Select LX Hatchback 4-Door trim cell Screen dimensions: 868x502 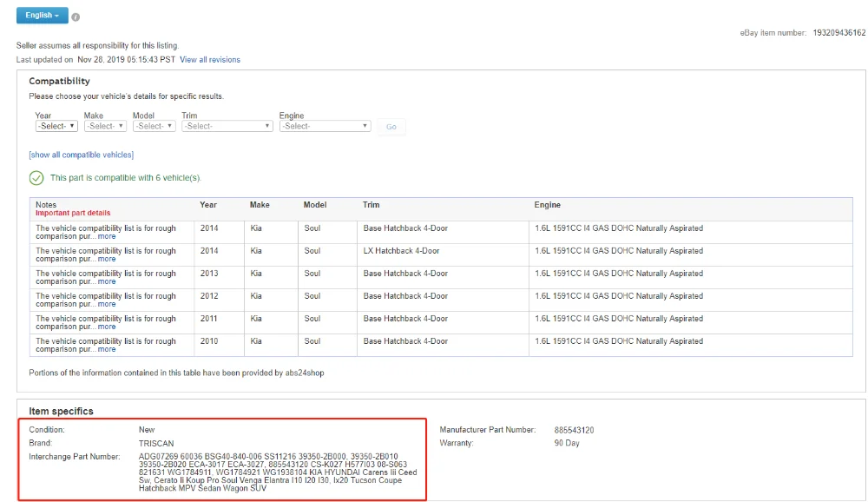click(401, 251)
